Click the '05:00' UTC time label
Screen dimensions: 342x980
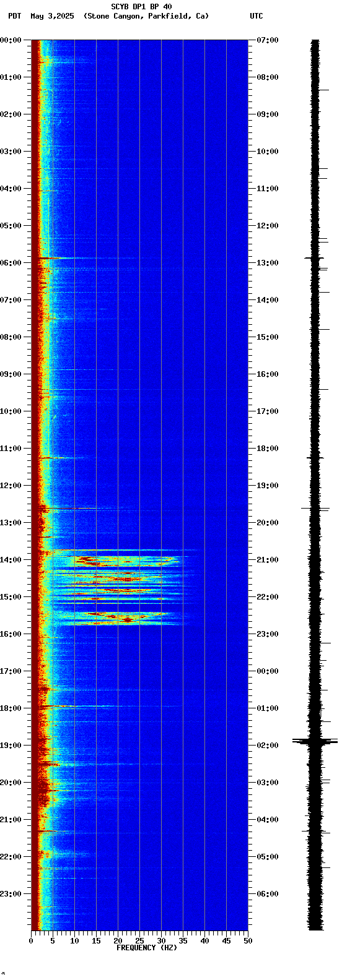click(x=267, y=857)
